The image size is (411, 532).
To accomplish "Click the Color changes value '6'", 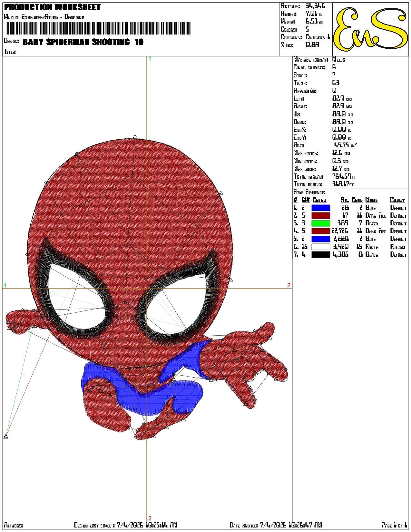I will [x=334, y=67].
